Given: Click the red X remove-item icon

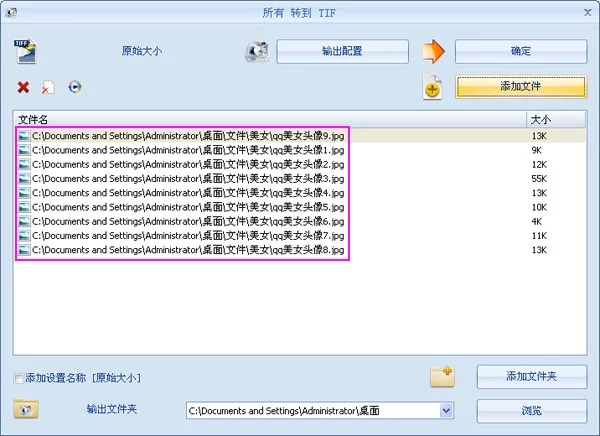Looking at the screenshot, I should coord(23,87).
